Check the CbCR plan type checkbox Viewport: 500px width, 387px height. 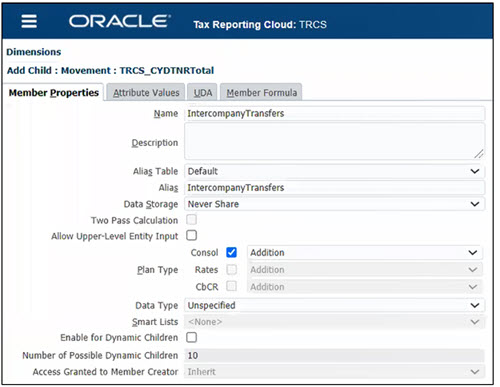[x=231, y=286]
